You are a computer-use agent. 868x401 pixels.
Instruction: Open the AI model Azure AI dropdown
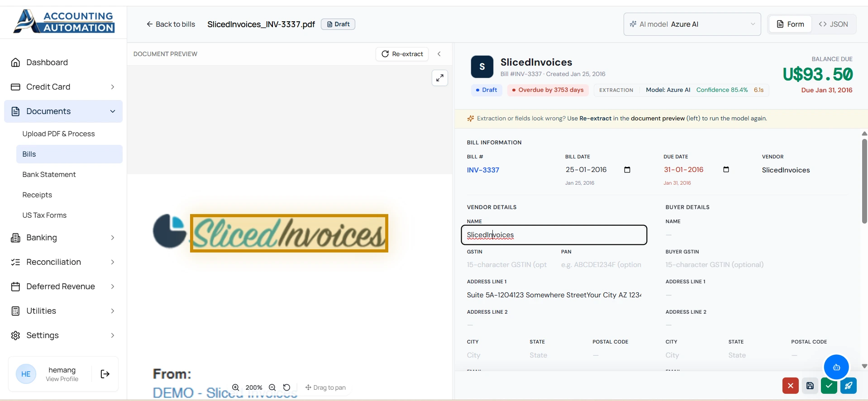pyautogui.click(x=692, y=24)
